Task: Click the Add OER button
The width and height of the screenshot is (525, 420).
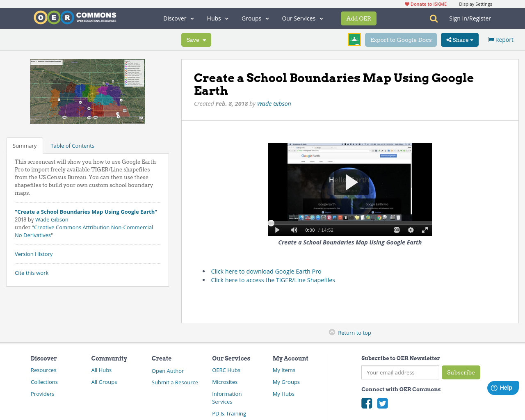Action: 358,18
